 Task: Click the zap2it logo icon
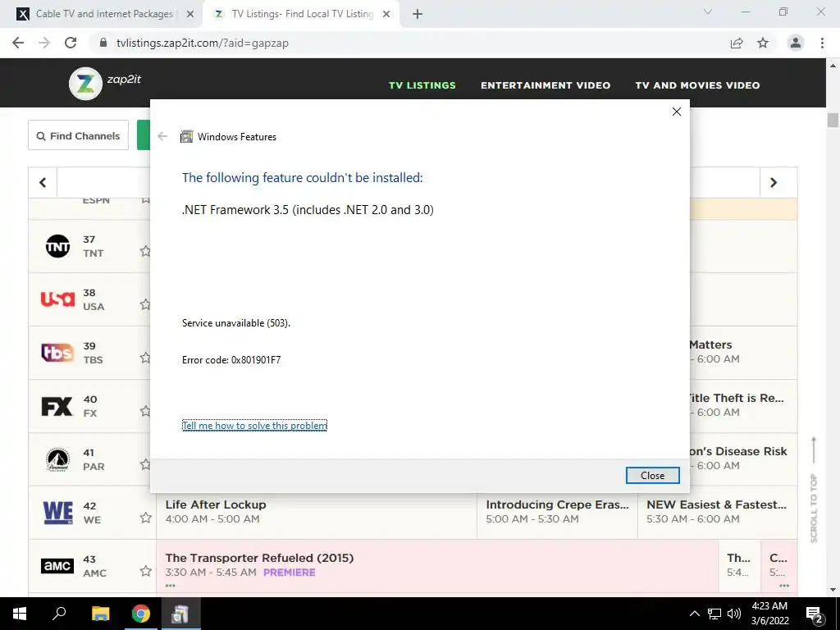tap(85, 84)
